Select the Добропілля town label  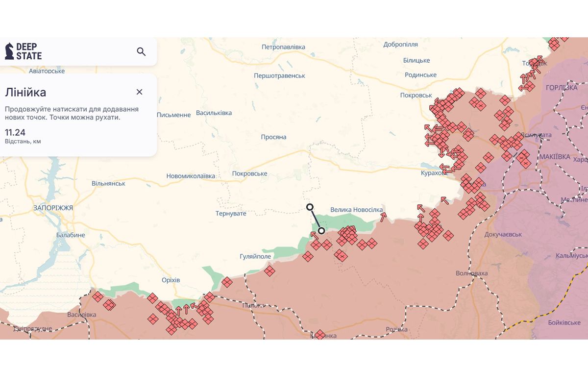(400, 44)
